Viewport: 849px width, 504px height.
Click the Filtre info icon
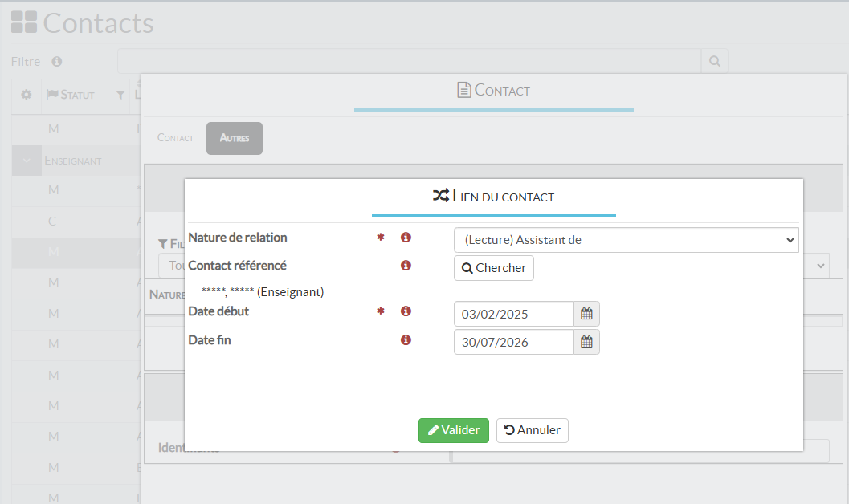57,62
